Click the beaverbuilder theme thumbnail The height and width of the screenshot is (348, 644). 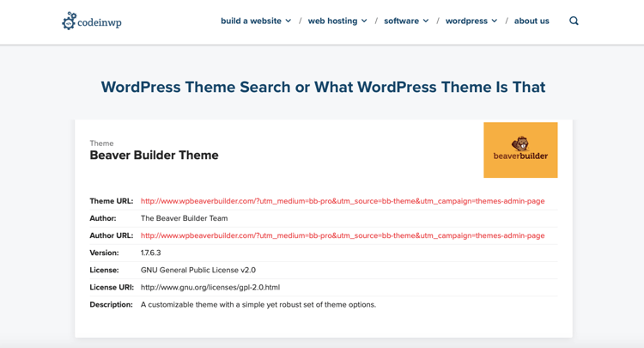point(520,150)
